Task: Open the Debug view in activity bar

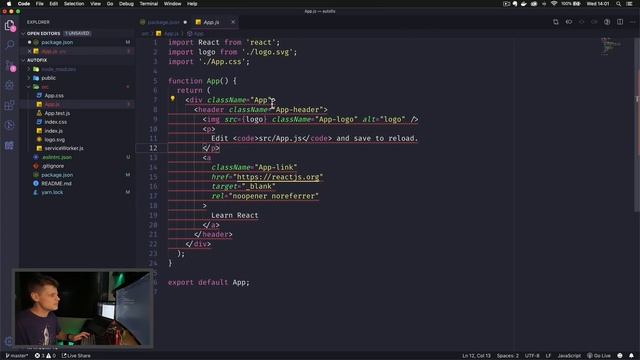Action: click(10, 85)
